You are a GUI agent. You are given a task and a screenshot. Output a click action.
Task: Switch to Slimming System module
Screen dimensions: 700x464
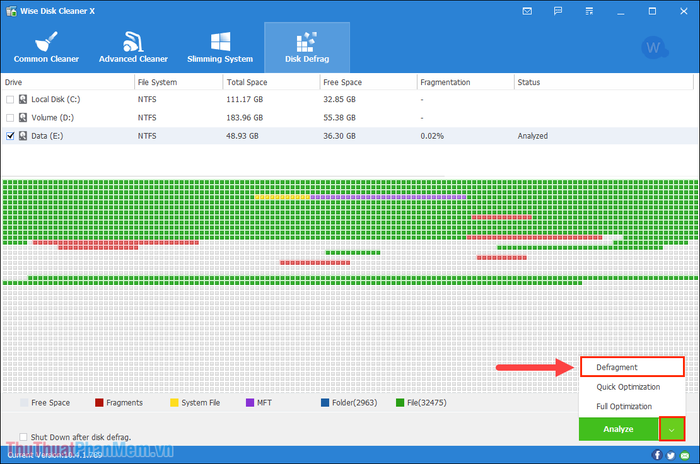coord(217,46)
